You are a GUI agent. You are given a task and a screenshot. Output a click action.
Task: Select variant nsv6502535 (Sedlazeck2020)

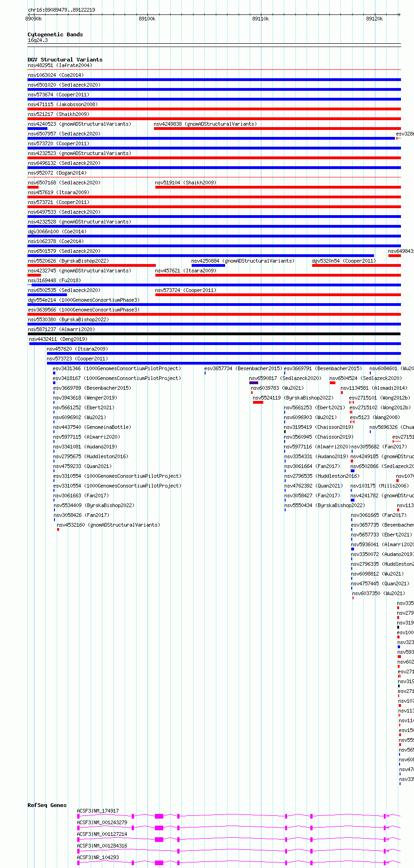tap(64, 290)
